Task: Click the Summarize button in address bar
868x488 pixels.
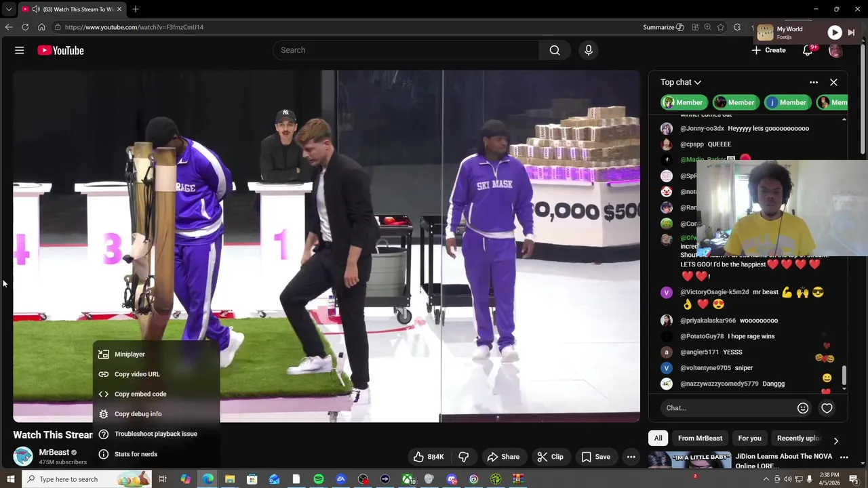Action: click(x=663, y=27)
